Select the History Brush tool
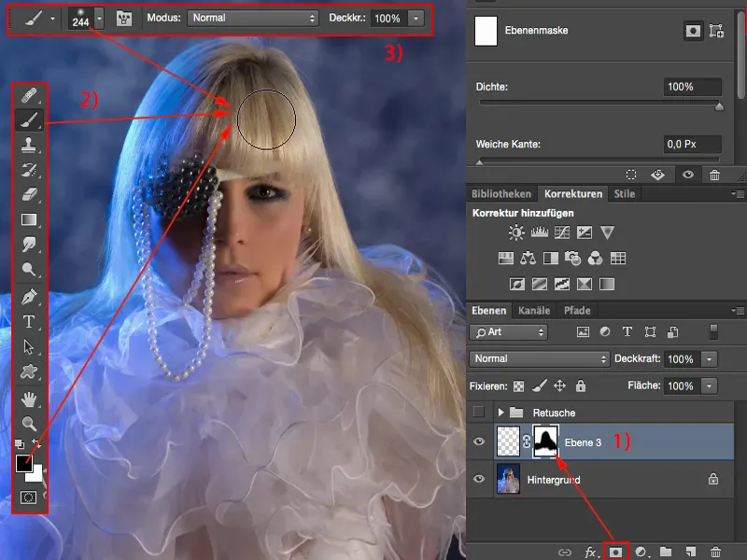Image resolution: width=747 pixels, height=560 pixels. pos(29,170)
